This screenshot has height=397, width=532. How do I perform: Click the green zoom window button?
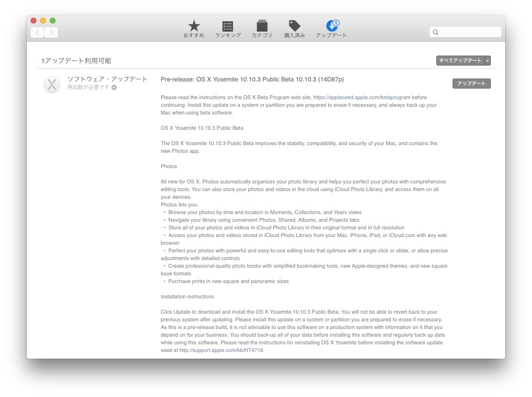[x=53, y=21]
